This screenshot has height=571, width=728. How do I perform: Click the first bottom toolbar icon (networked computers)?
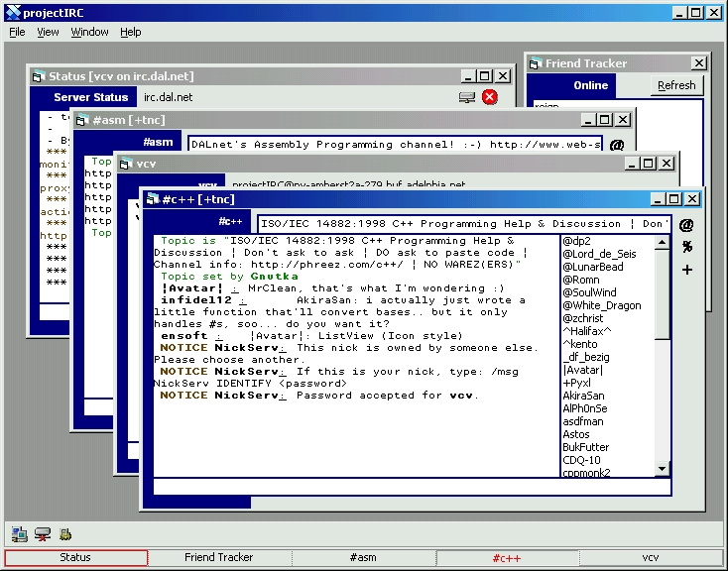coord(20,534)
